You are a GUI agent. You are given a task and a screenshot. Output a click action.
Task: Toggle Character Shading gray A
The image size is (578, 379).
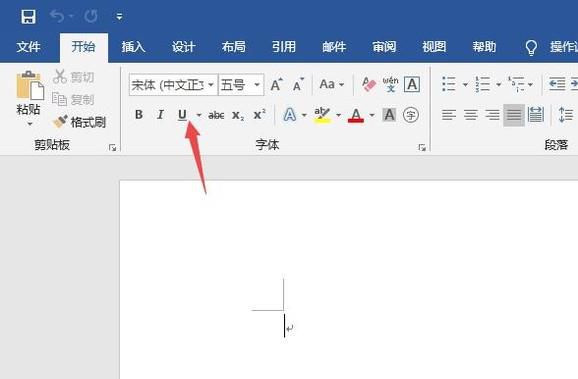point(389,115)
